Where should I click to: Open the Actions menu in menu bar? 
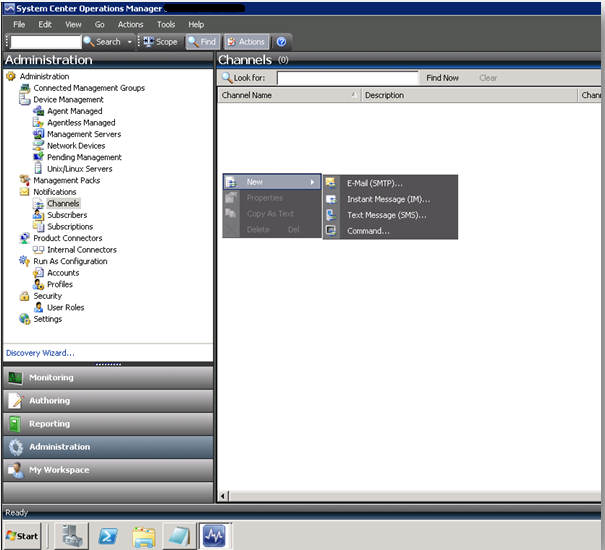click(x=130, y=24)
